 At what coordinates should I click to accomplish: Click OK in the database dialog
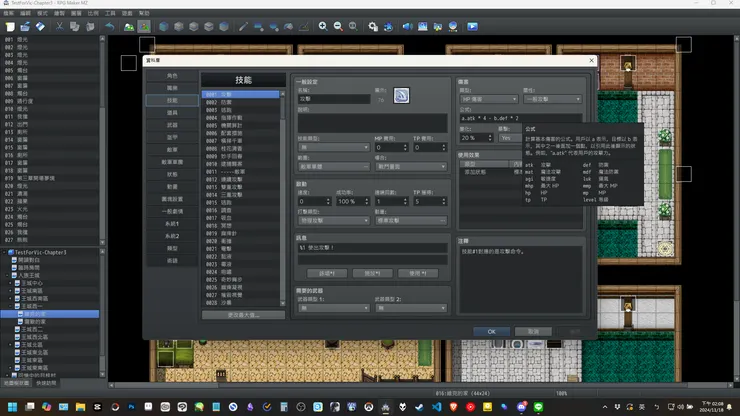[491, 331]
